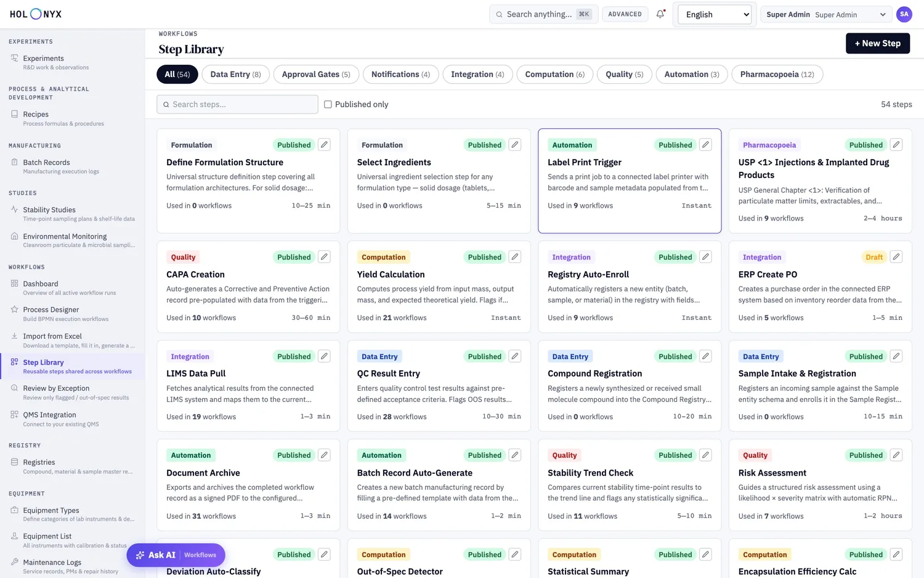Click the Process Designer star icon
This screenshot has height=578, width=924.
(x=14, y=309)
